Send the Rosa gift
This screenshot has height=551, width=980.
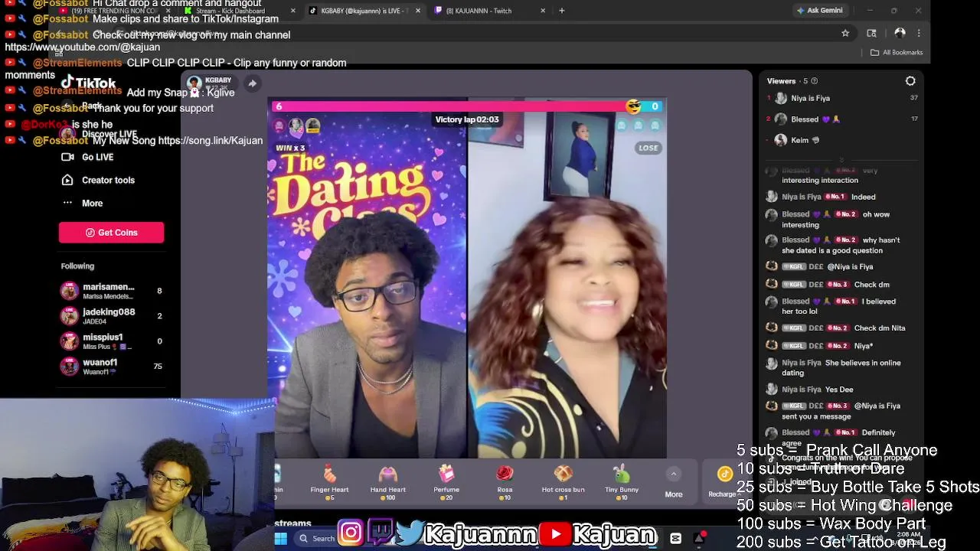[505, 482]
